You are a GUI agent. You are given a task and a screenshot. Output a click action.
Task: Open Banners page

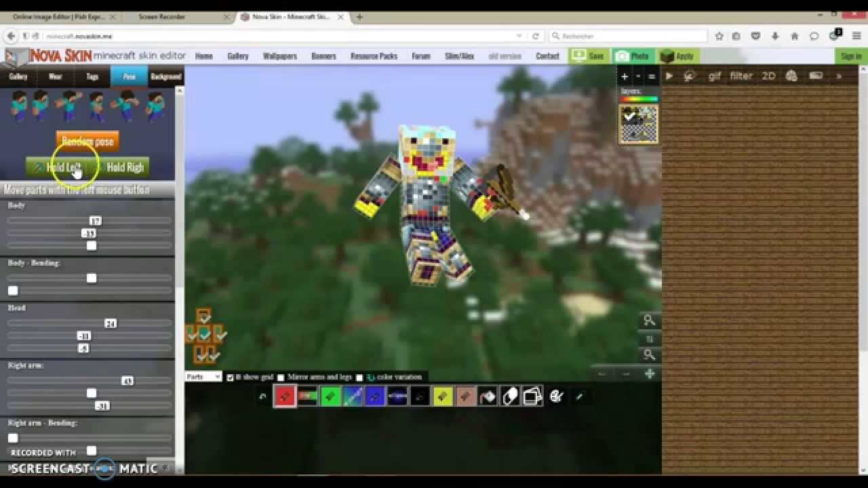tap(323, 56)
